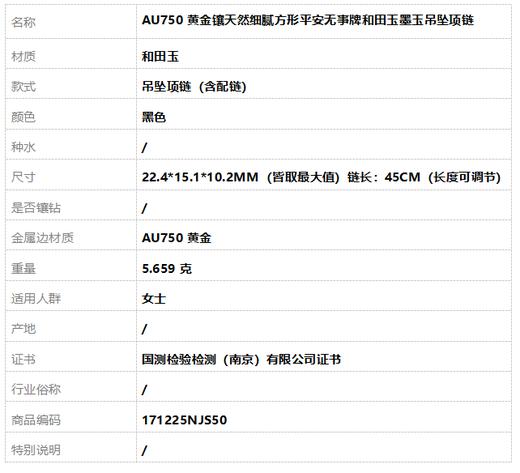520x473 pixels.
Task: Click the 商品编码 label
Action: [36, 420]
